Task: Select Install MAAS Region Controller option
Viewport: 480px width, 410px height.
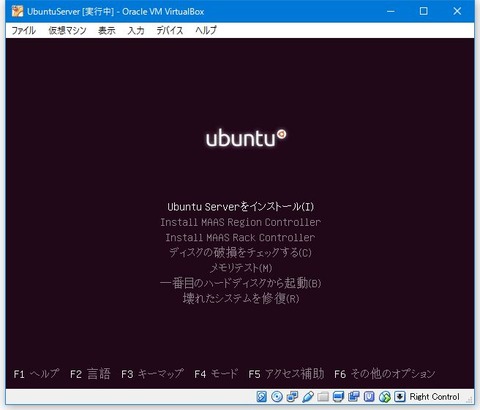Action: [240, 222]
